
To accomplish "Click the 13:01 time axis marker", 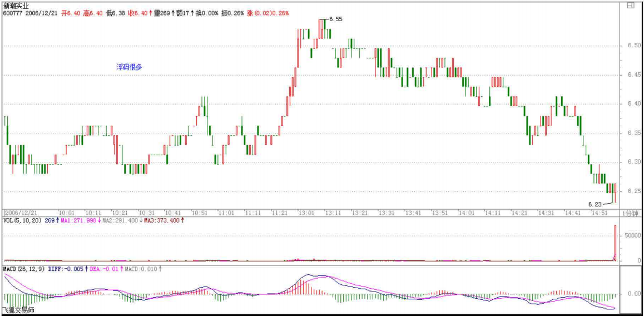I will click(306, 213).
